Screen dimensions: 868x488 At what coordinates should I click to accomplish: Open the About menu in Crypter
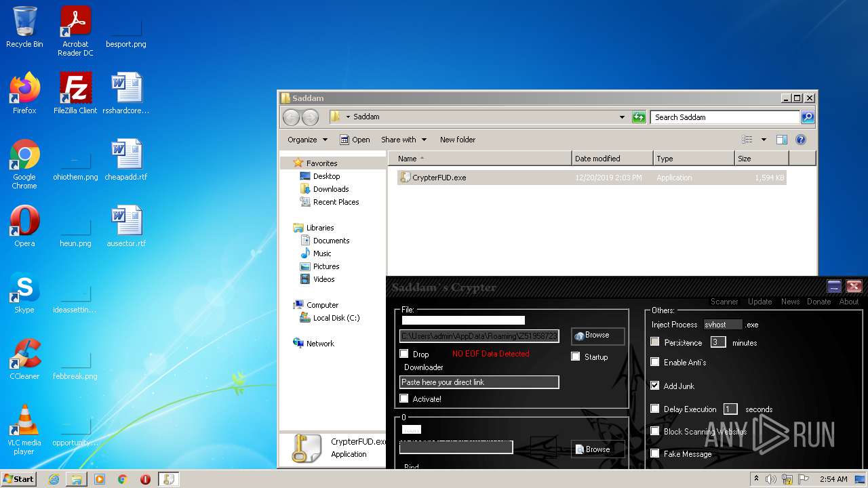pos(849,302)
